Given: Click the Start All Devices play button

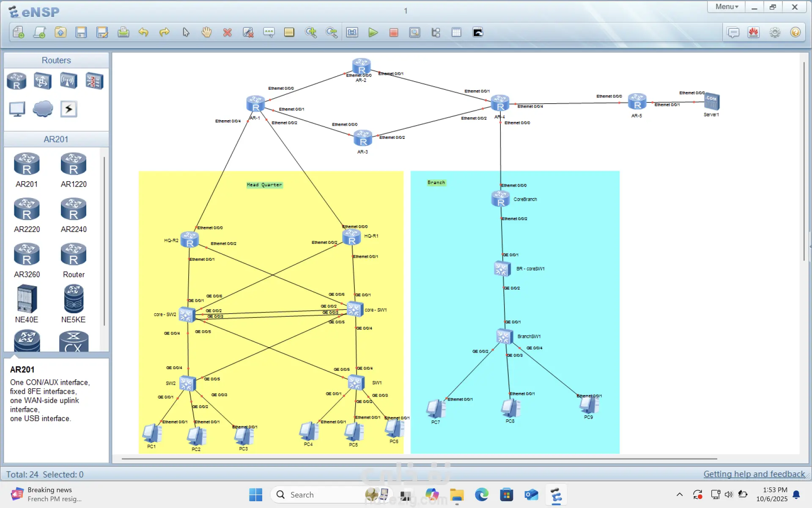Looking at the screenshot, I should pyautogui.click(x=373, y=33).
